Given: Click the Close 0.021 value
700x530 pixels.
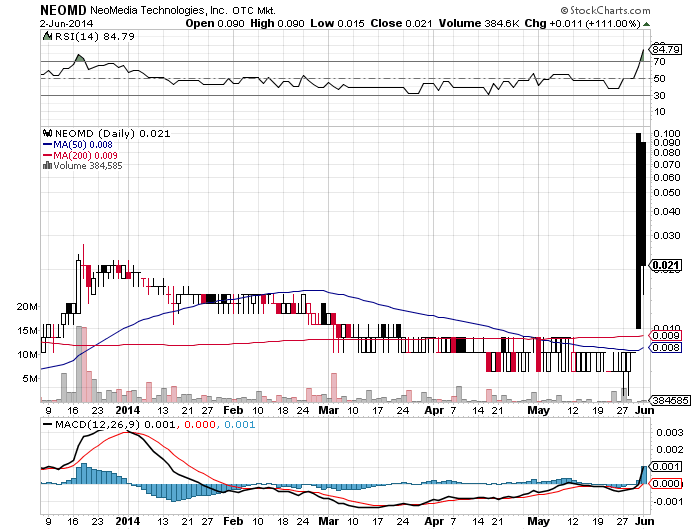Looking at the screenshot, I should pos(401,23).
